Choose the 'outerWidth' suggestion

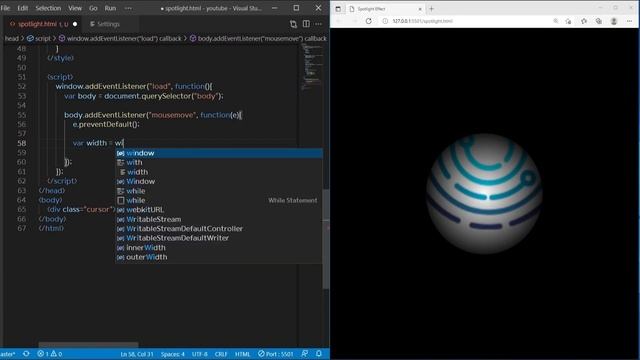[219, 257]
